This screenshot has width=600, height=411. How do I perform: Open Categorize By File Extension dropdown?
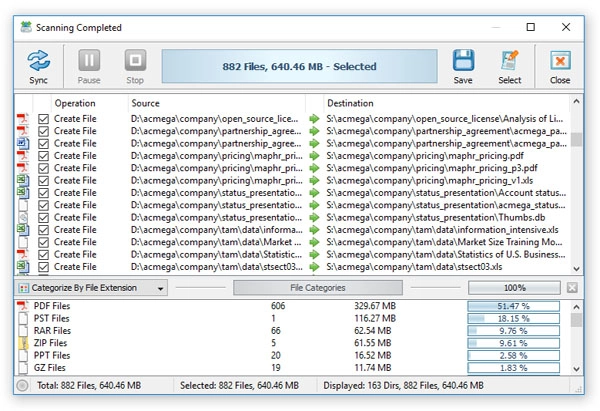(x=91, y=288)
